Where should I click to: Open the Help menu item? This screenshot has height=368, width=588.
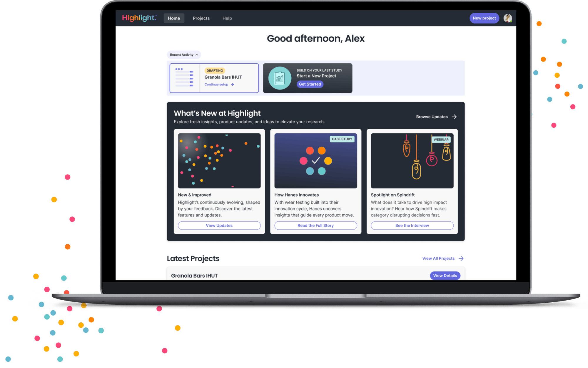[x=227, y=18]
